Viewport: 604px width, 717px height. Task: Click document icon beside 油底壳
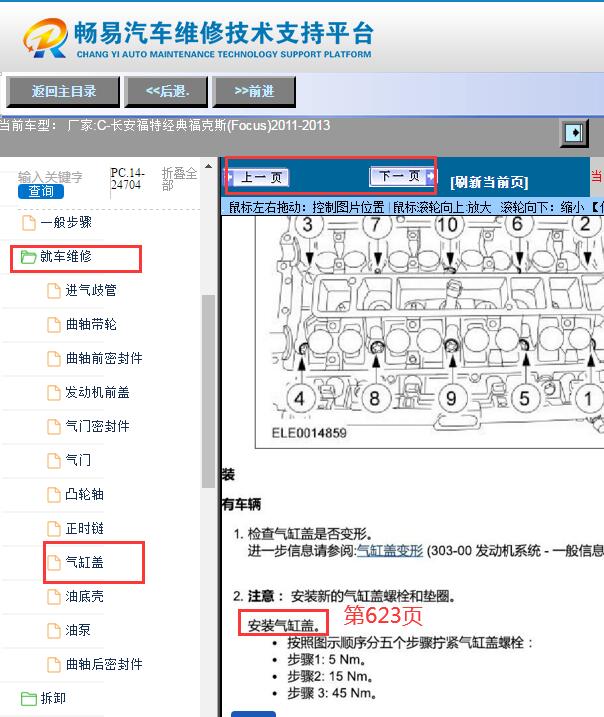[x=54, y=597]
